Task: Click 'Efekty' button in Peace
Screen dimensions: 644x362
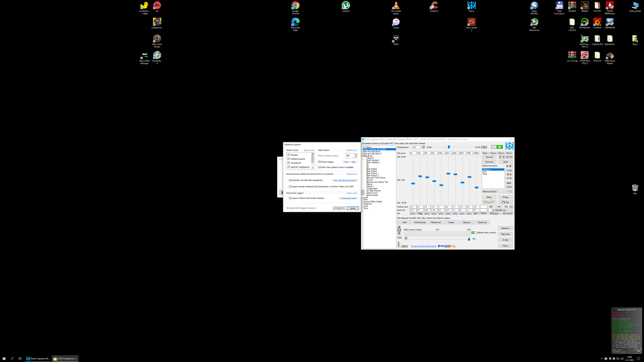Action: coord(489,197)
